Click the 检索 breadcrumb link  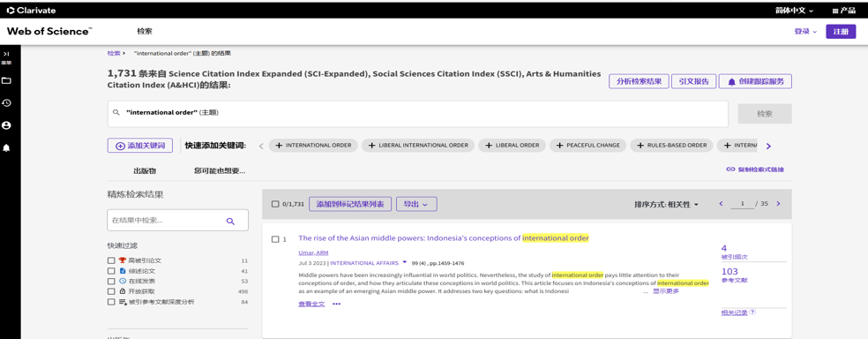[x=114, y=53]
